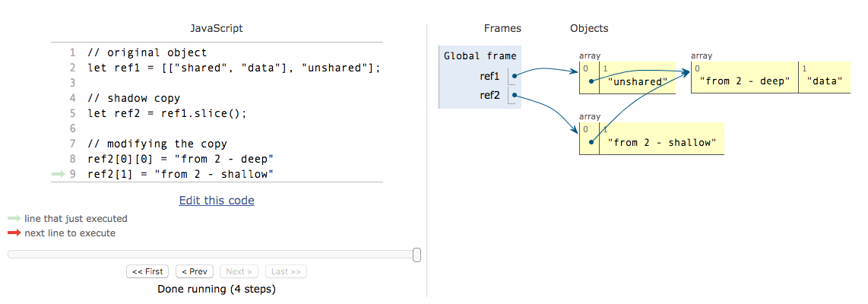Step back using the < Prev button
Screen dimensions: 868x304
[x=195, y=271]
